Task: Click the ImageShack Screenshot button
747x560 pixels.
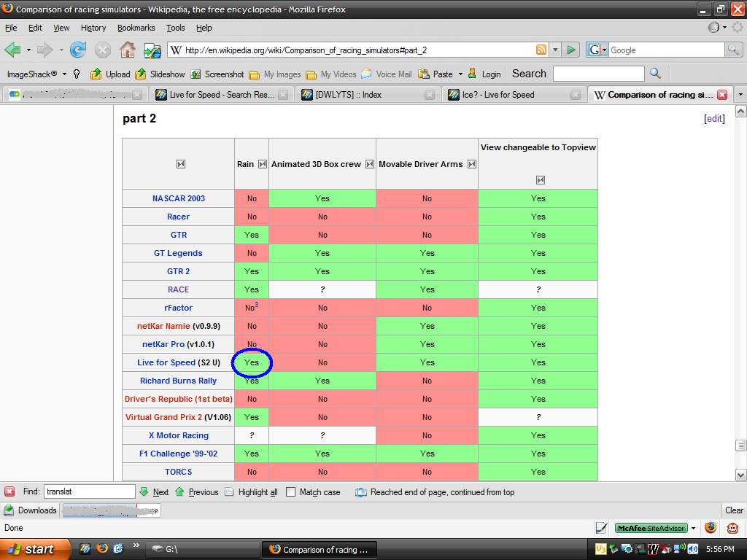Action: 217,74
